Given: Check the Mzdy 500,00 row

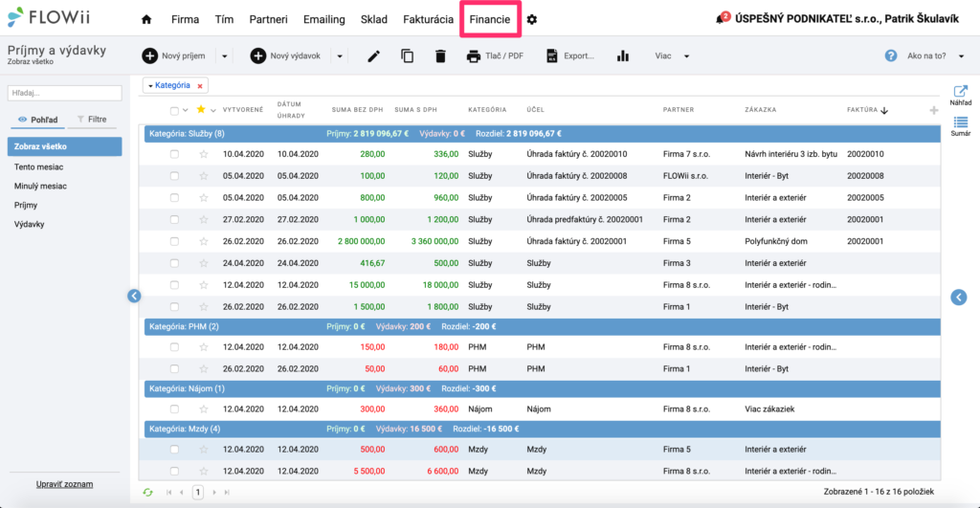Looking at the screenshot, I should tap(174, 450).
